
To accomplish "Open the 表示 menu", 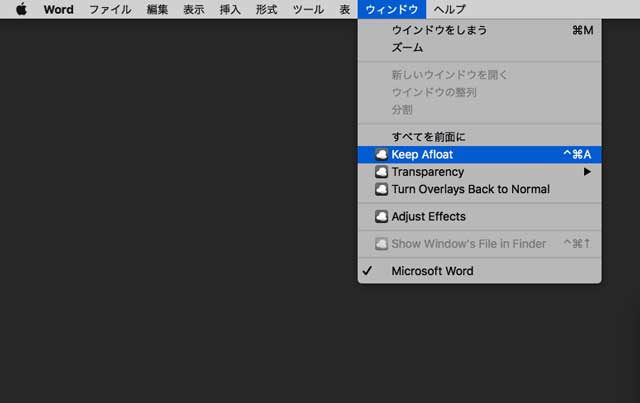I will pyautogui.click(x=193, y=9).
